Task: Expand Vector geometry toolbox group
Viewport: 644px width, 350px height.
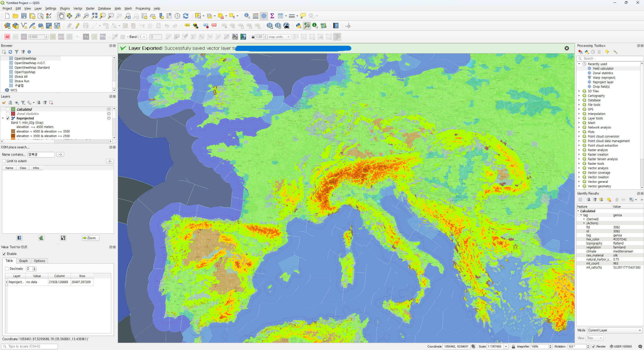Action: point(579,186)
